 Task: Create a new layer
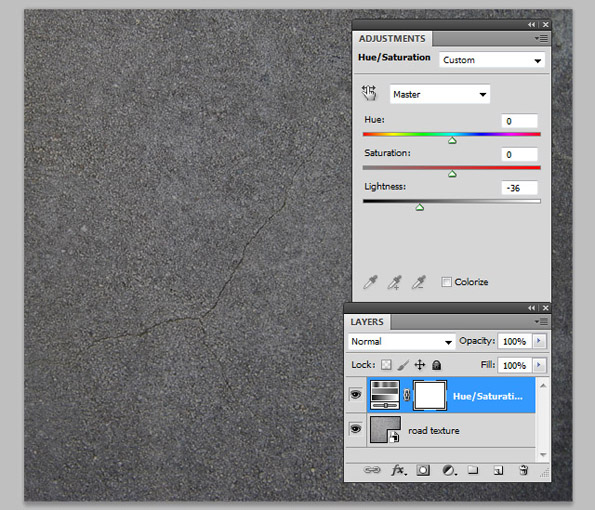coord(498,471)
